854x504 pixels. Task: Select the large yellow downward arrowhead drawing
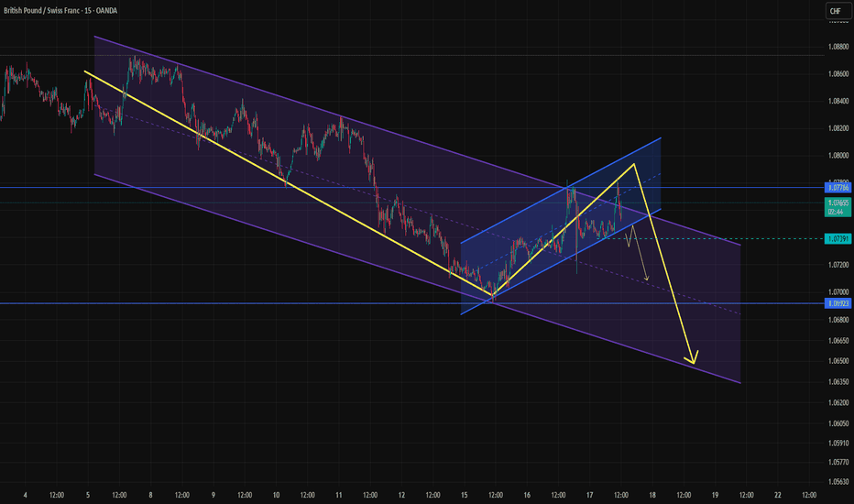(692, 356)
